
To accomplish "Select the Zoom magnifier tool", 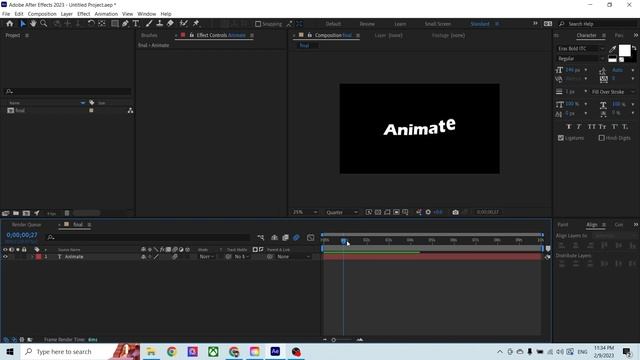I will (44, 24).
